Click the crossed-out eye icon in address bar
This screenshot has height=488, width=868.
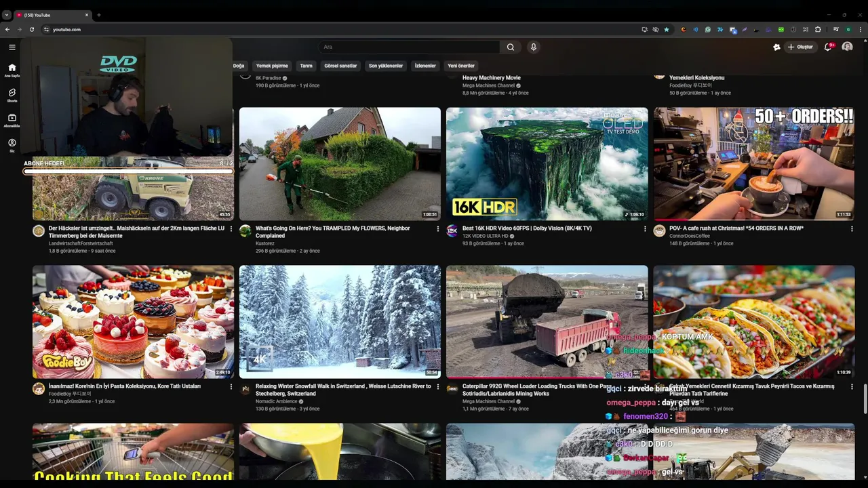point(656,30)
